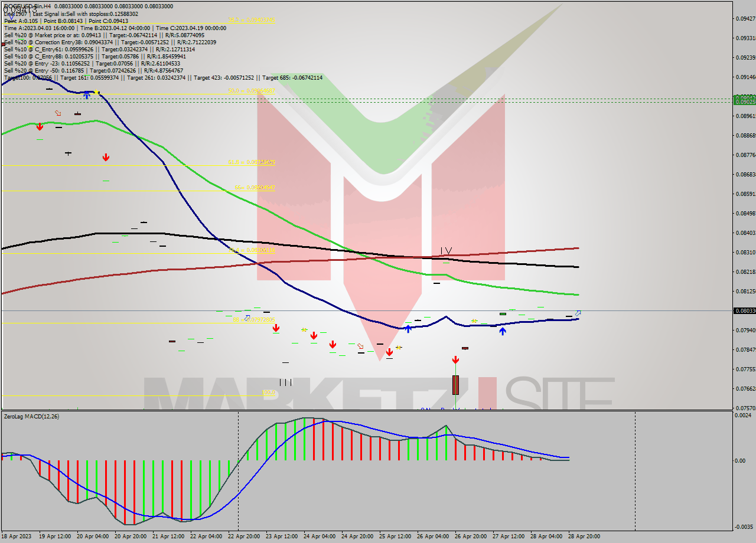This screenshot has width=756, height=543.
Task: Click the '18 Apr 2023' date label
Action: (x=16, y=537)
